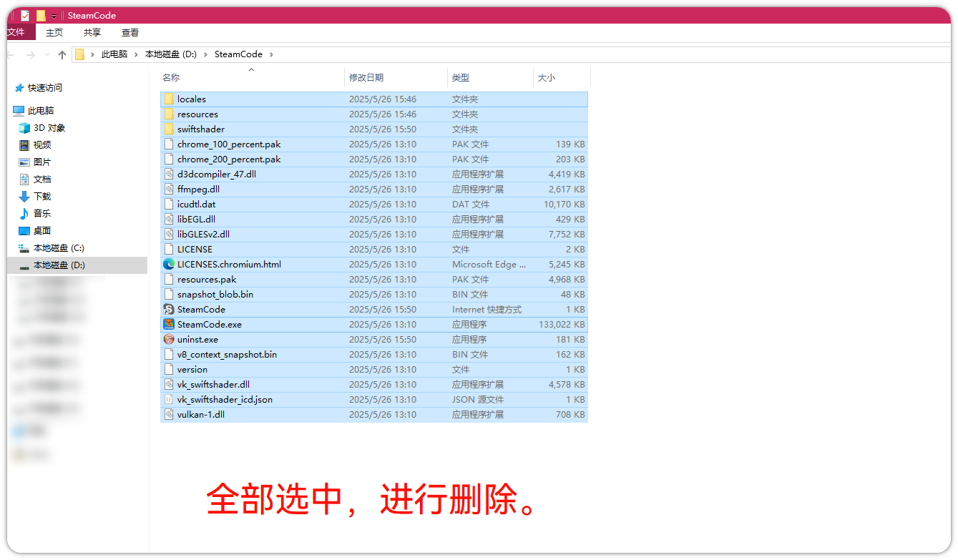Switch to the 主页 ribbon tab
This screenshot has width=958, height=560.
54,33
